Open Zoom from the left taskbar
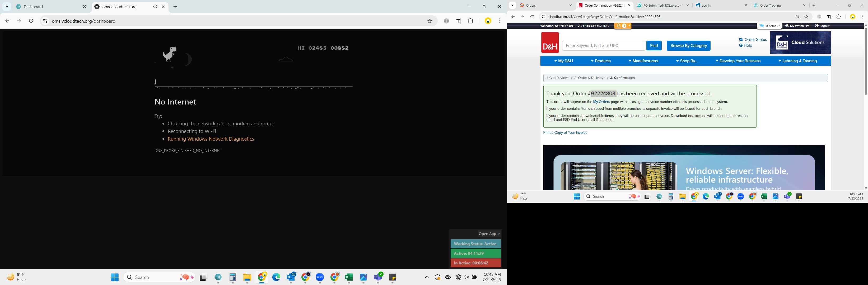This screenshot has width=868, height=285. point(320,277)
